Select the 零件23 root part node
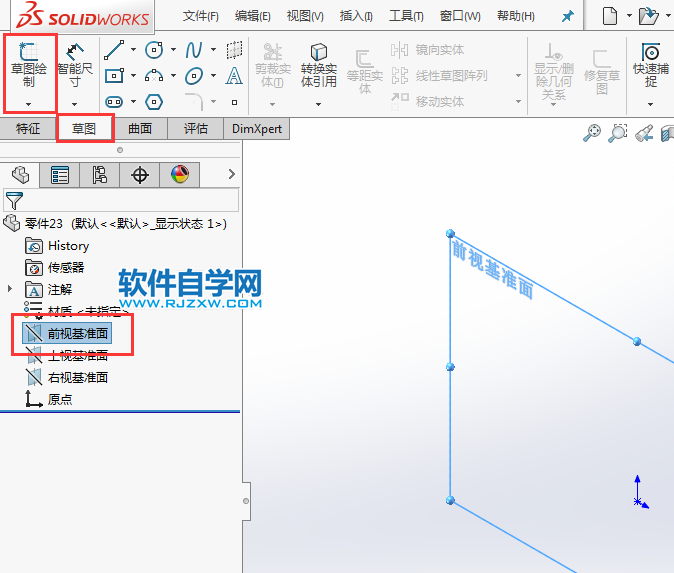674x573 pixels. point(115,224)
